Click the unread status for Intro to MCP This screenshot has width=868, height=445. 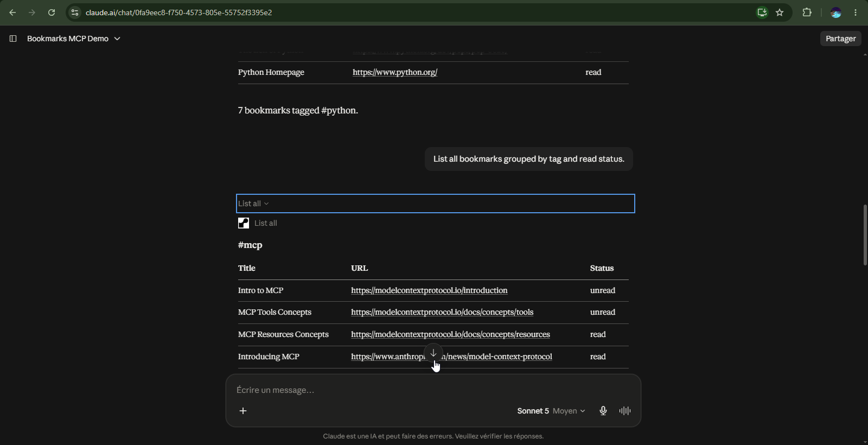pos(603,290)
